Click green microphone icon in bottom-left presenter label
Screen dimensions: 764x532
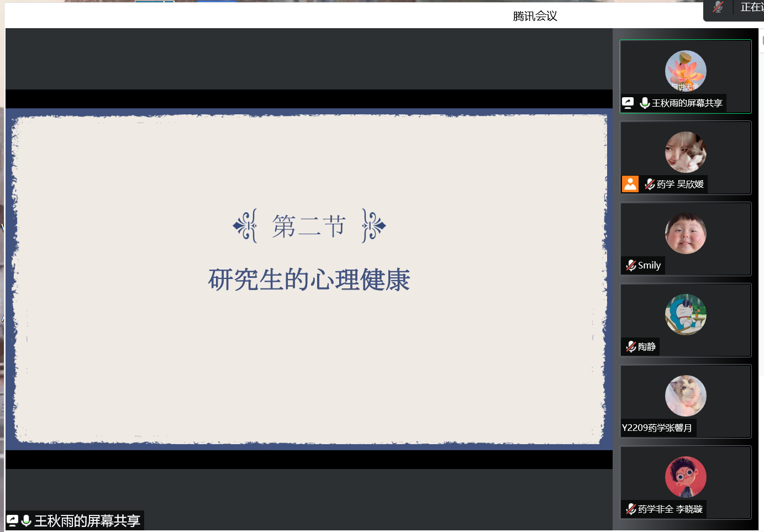point(26,520)
